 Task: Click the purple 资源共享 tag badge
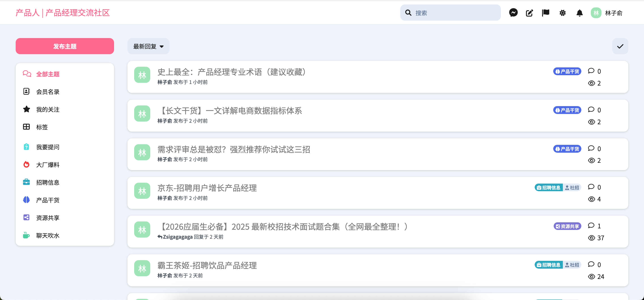[x=567, y=226]
